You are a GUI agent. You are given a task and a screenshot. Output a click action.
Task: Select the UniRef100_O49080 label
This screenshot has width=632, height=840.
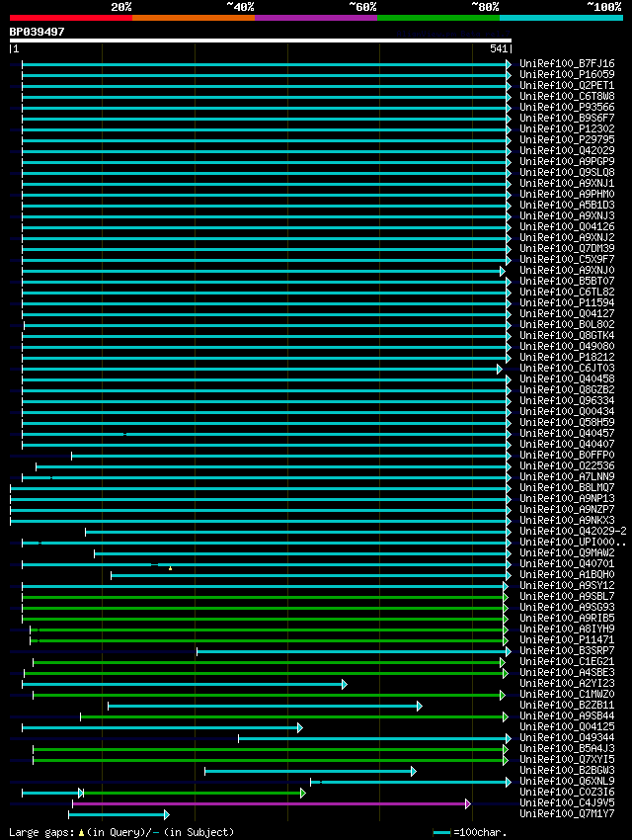click(x=567, y=346)
